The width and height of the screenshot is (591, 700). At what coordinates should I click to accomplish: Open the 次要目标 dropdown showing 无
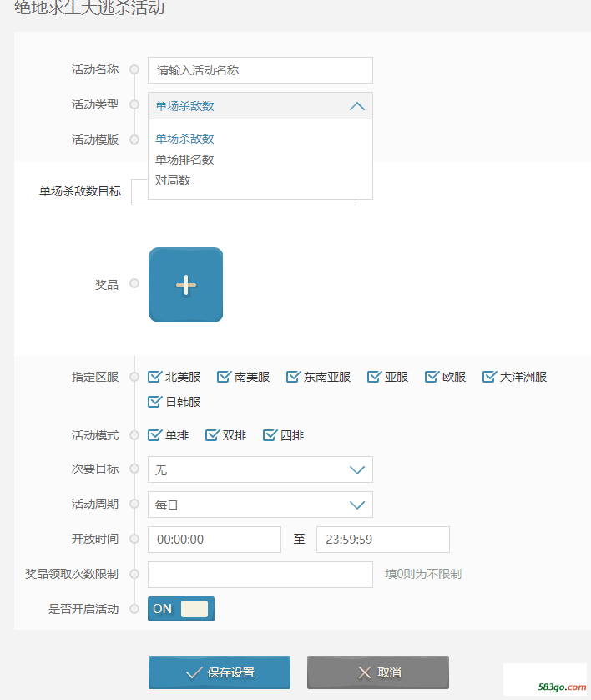point(260,469)
